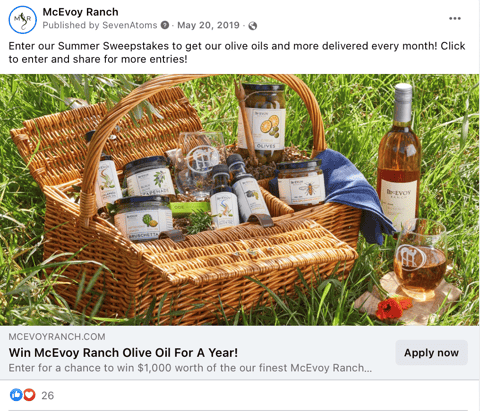Click the olives jar in the basket photo
Screen dimensions: 480x411
tap(263, 123)
